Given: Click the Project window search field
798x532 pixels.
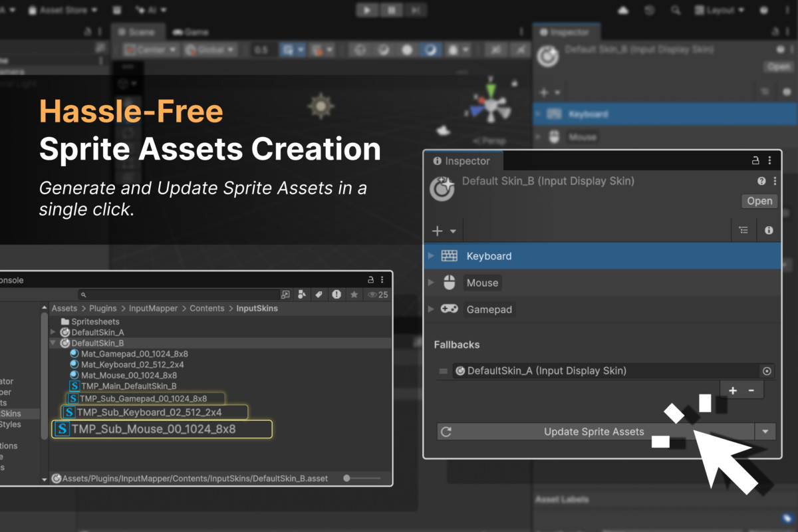Looking at the screenshot, I should [x=178, y=294].
